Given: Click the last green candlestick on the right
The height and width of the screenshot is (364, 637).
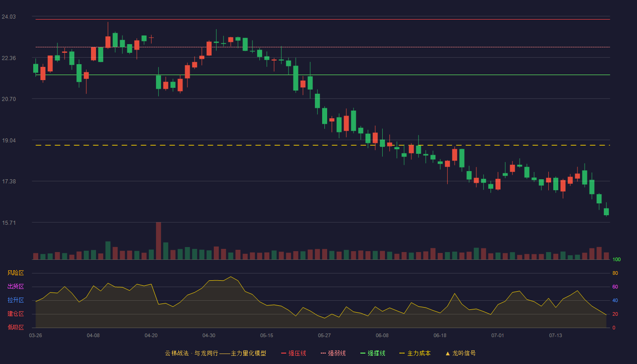Looking at the screenshot, I should (x=606, y=212).
